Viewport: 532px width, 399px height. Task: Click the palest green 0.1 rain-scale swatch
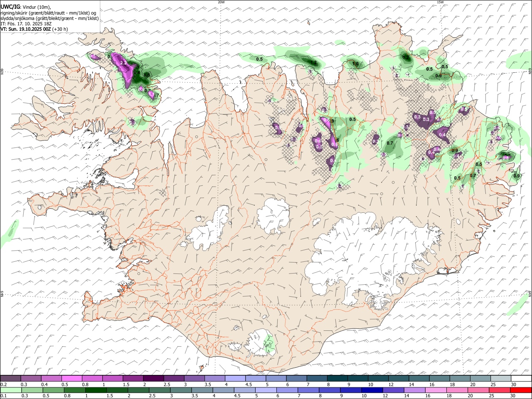pyautogui.click(x=11, y=390)
